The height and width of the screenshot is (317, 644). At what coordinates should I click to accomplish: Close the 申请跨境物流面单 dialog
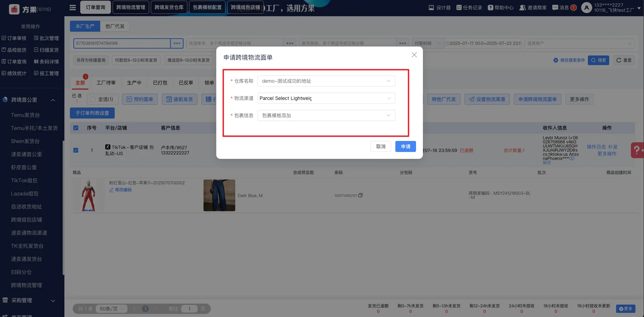point(414,55)
